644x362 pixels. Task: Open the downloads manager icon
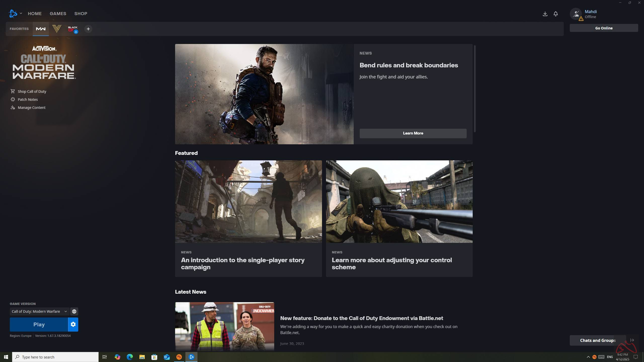pyautogui.click(x=545, y=14)
